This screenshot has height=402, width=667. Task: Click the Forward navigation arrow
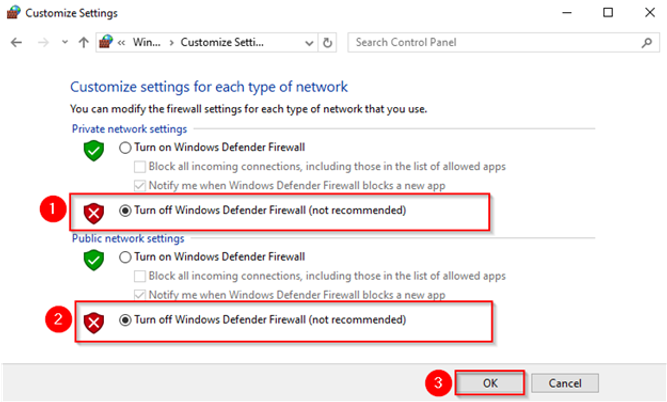coord(41,43)
